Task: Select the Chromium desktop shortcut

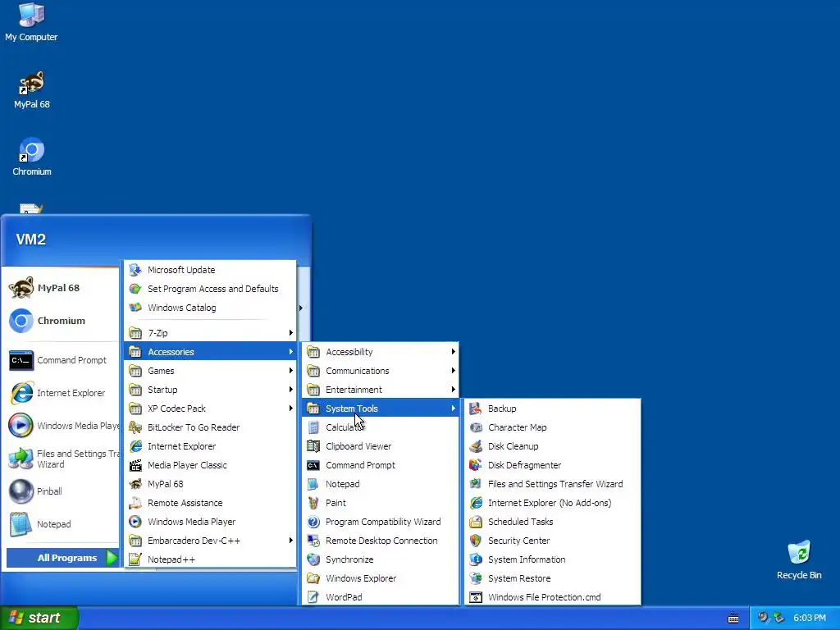Action: tap(32, 157)
